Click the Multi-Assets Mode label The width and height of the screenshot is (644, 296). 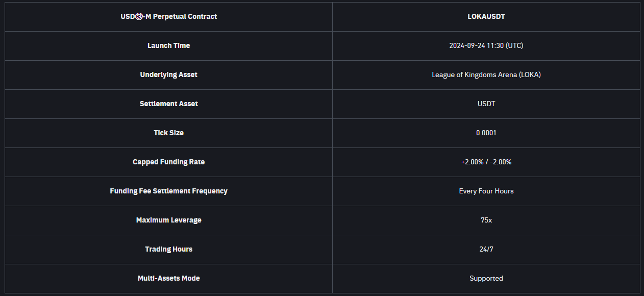(168, 278)
